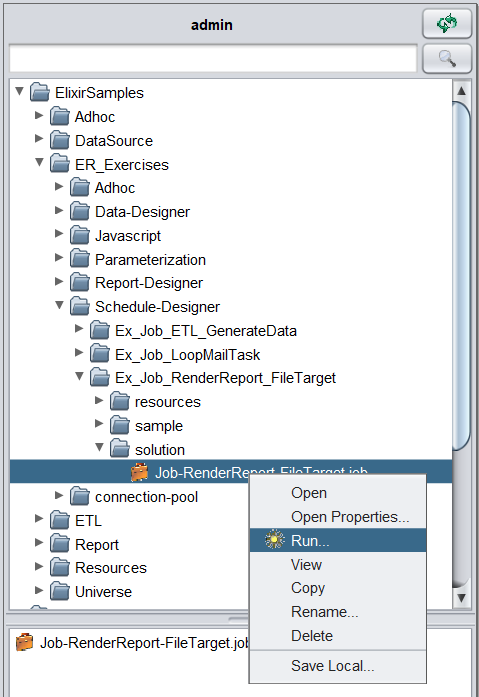Click the Universe folder icon
The image size is (479, 697).
60,591
